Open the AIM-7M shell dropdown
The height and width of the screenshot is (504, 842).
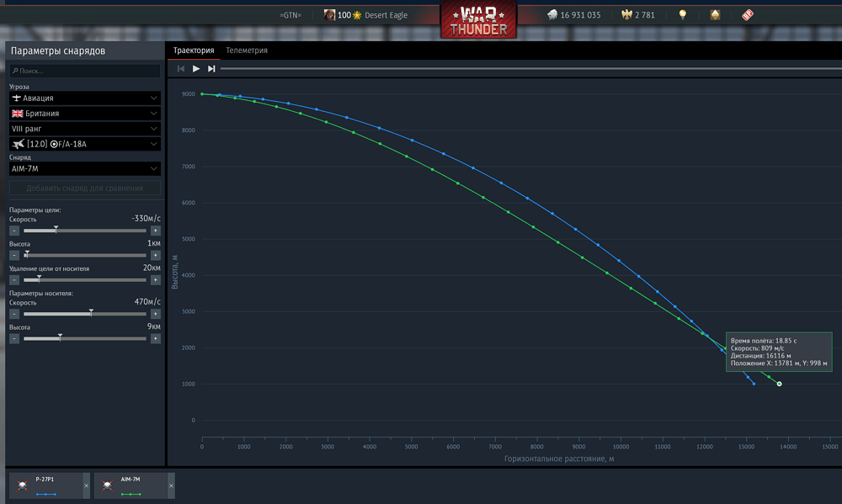click(x=85, y=168)
